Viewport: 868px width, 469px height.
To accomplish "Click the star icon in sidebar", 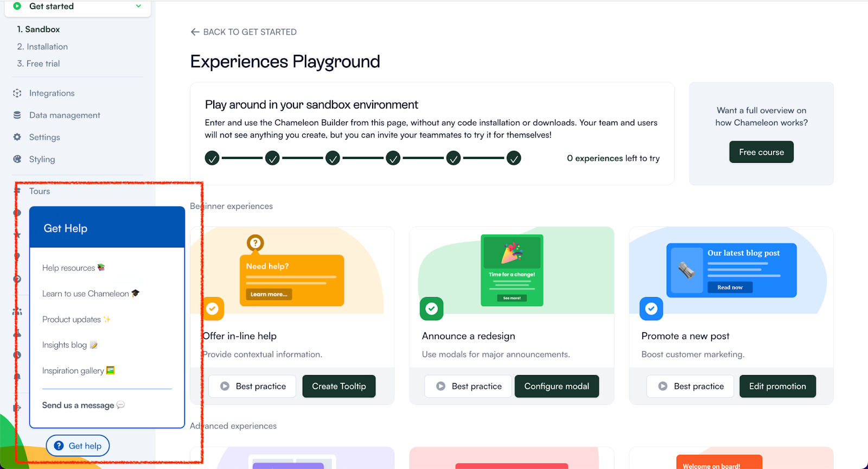I will coord(17,234).
